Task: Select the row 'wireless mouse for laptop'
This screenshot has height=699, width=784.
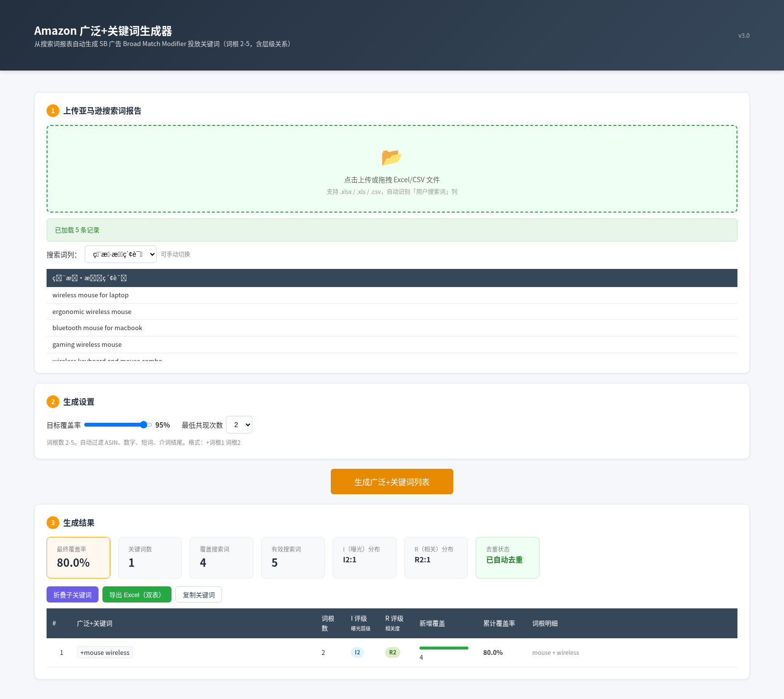Action: point(392,295)
